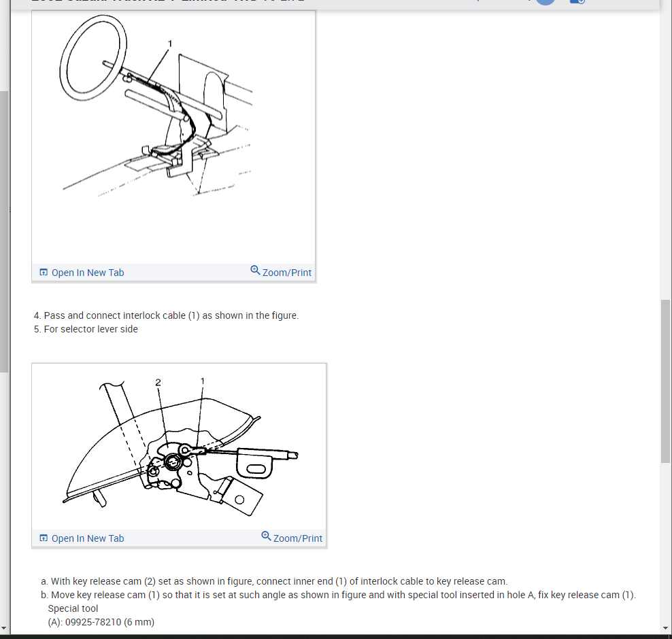This screenshot has width=672, height=639.
Task: Select part number '(A): 09925-78210 (6 mm)'
Action: [101, 622]
